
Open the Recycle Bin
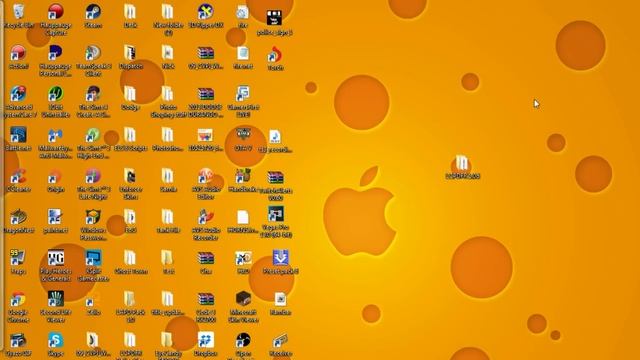(x=18, y=16)
